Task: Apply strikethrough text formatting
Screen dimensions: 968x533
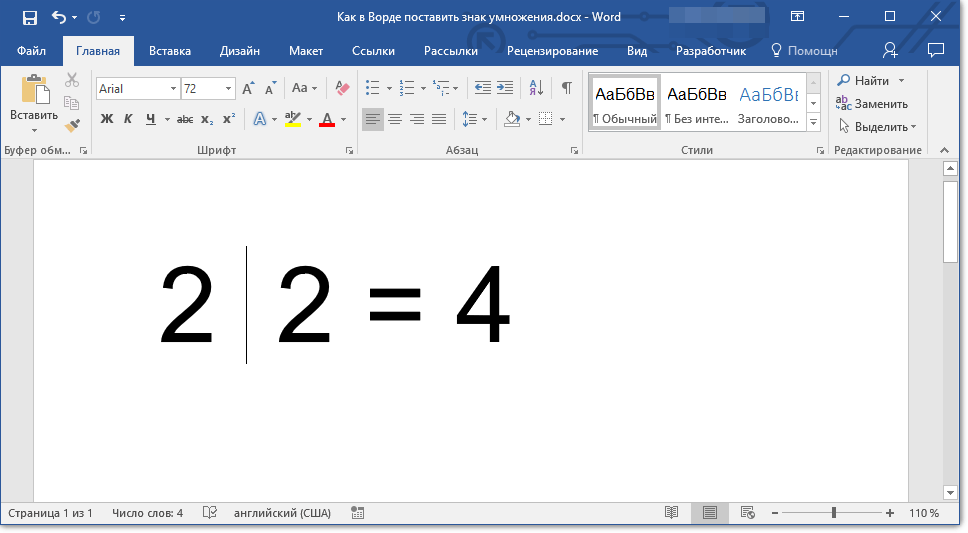Action: [184, 119]
